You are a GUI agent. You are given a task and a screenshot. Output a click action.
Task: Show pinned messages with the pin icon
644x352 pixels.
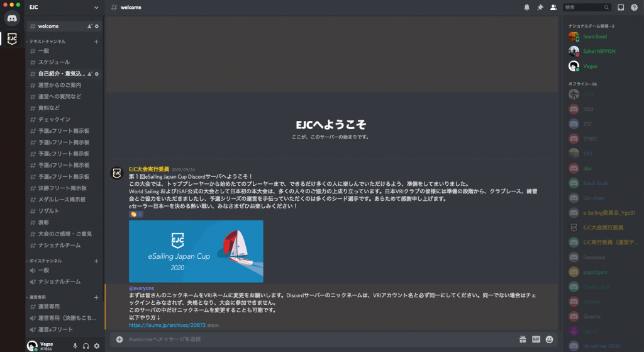(x=540, y=8)
